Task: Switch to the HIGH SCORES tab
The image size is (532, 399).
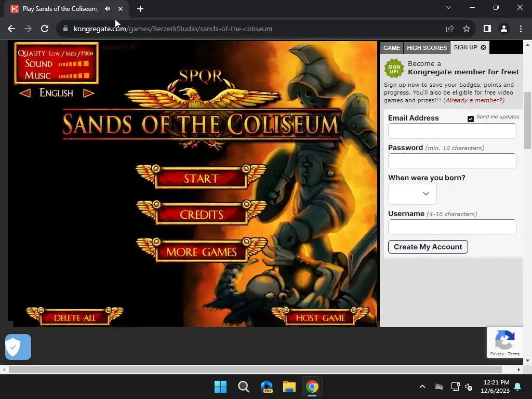Action: (427, 48)
